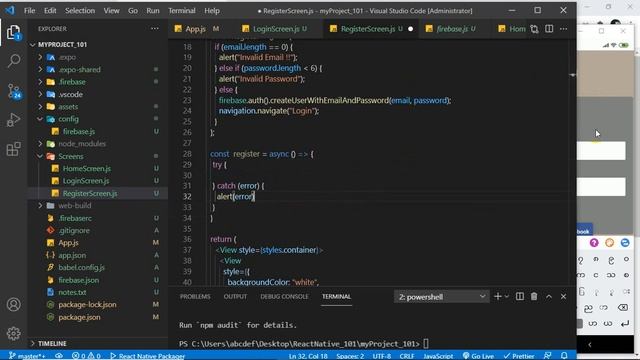Open the Extensions view
This screenshot has height=360, width=640.
[13, 149]
